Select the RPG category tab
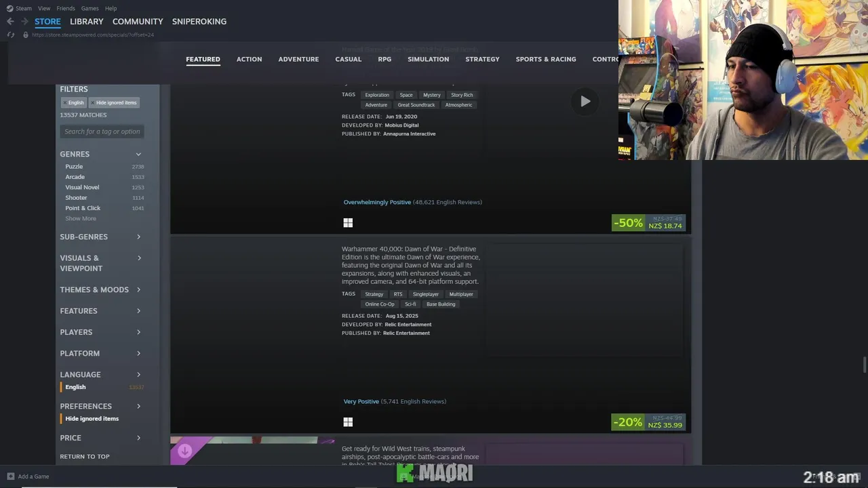 pyautogui.click(x=384, y=60)
